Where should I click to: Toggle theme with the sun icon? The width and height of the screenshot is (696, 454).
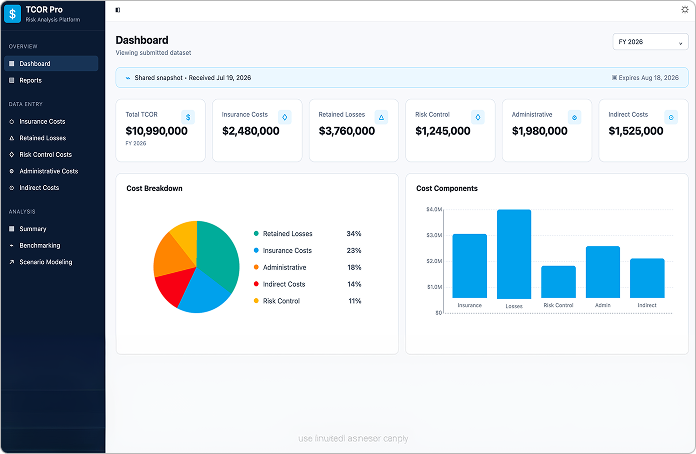click(x=684, y=9)
